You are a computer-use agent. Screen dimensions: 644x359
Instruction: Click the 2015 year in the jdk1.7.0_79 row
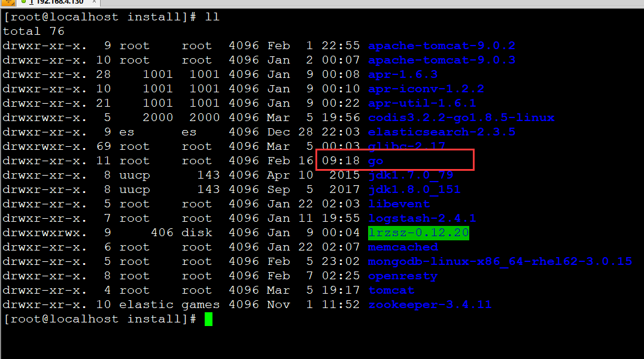[x=344, y=175]
